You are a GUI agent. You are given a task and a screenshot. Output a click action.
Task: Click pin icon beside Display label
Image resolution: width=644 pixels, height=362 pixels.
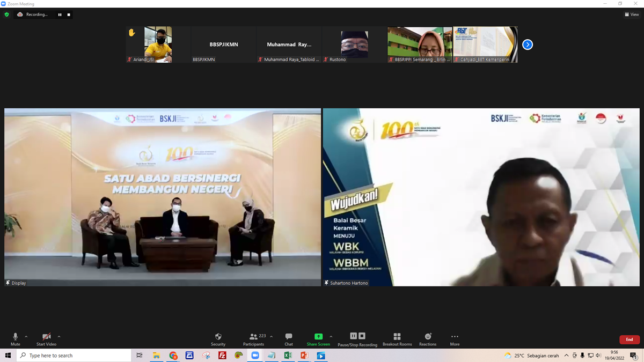click(8, 283)
